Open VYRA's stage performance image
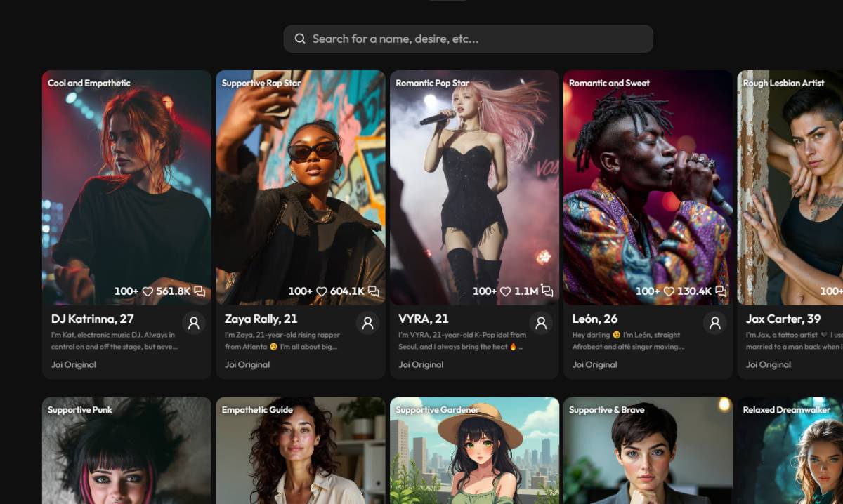 (474, 187)
